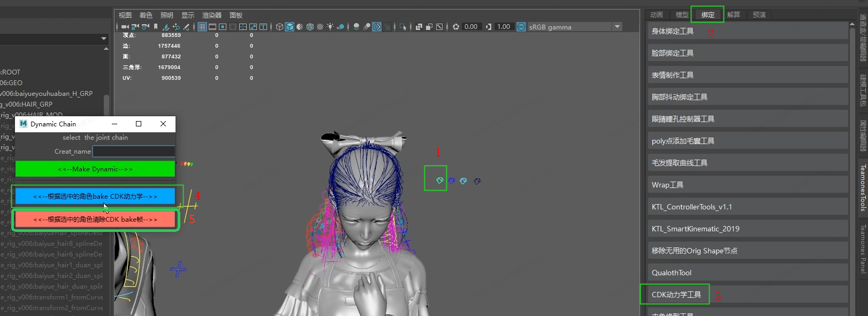Click the Creat_name input field

[134, 152]
